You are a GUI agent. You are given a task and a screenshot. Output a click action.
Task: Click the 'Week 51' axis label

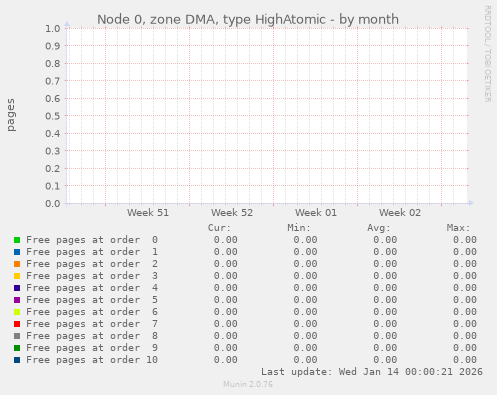pyautogui.click(x=148, y=213)
